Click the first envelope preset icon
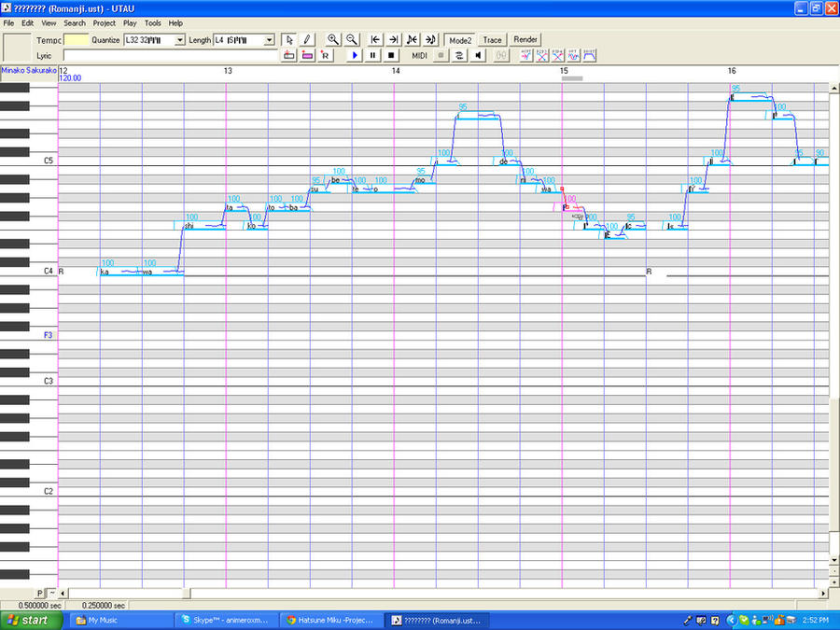840x630 pixels. coord(526,55)
